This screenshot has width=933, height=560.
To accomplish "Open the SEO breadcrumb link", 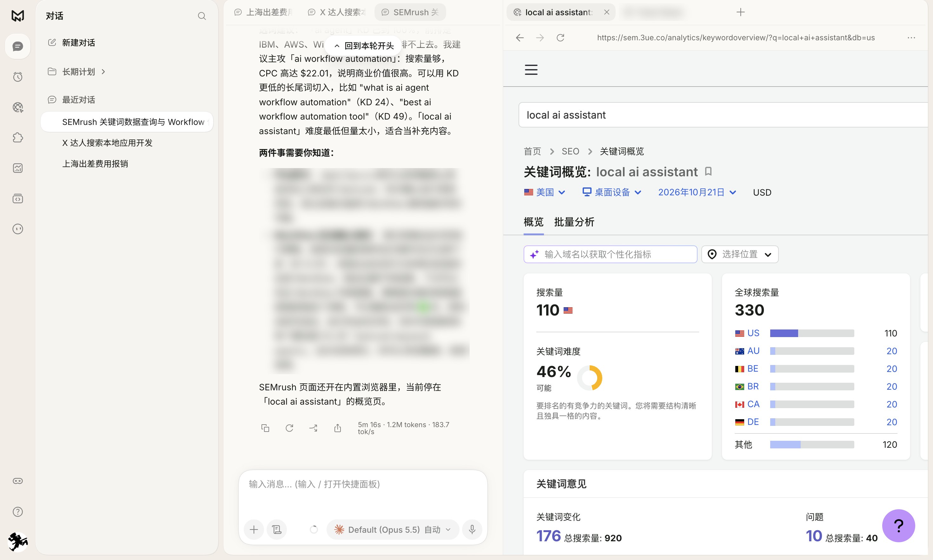I will [570, 151].
